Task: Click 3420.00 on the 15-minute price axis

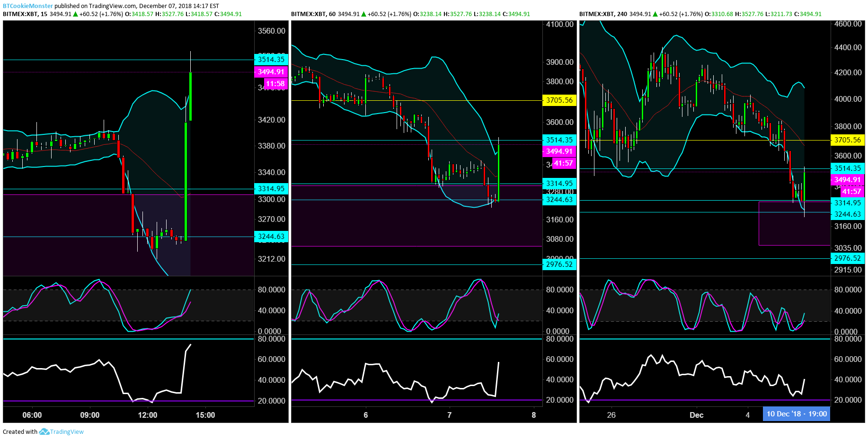Action: 271,120
